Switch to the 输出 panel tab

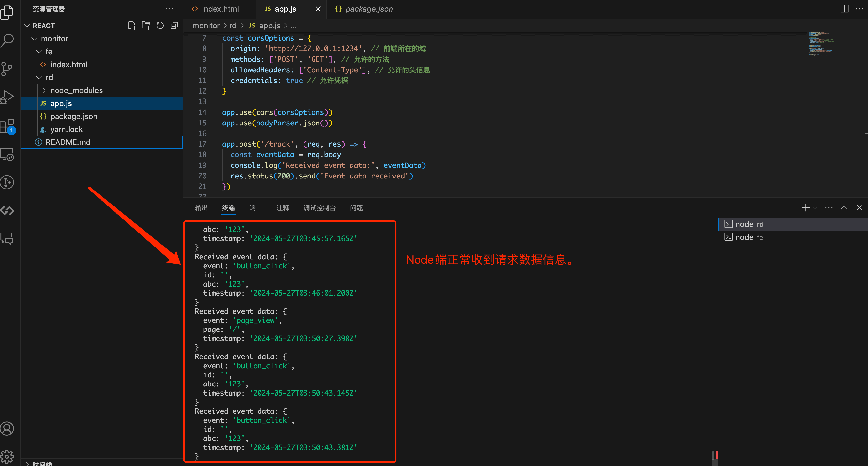pyautogui.click(x=201, y=208)
